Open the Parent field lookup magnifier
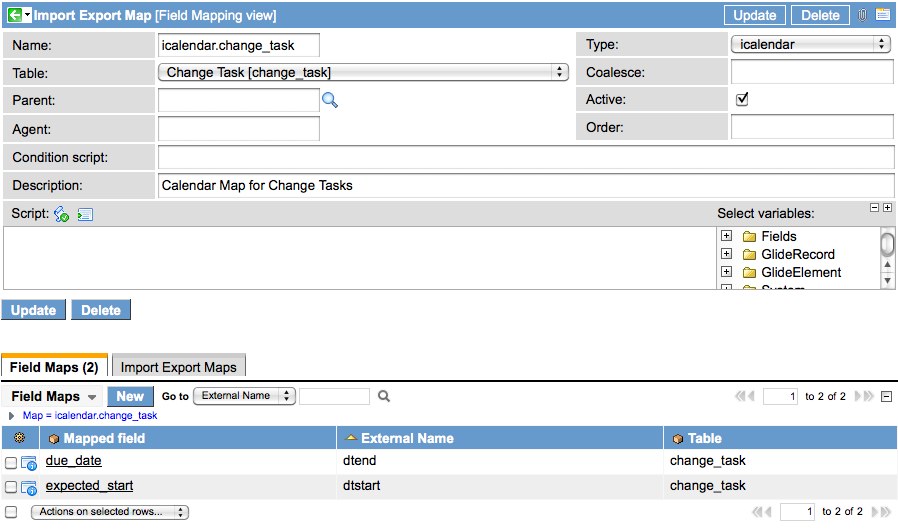 point(330,100)
